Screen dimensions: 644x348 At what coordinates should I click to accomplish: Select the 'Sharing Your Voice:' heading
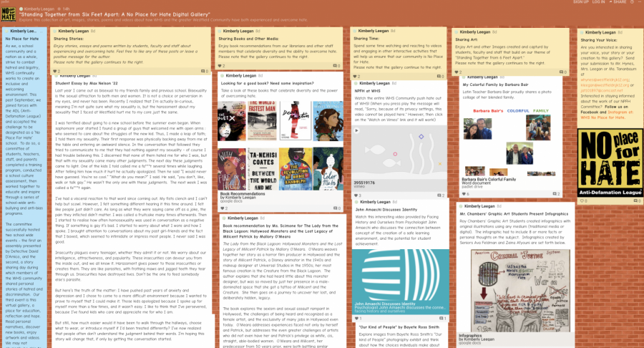[598, 40]
